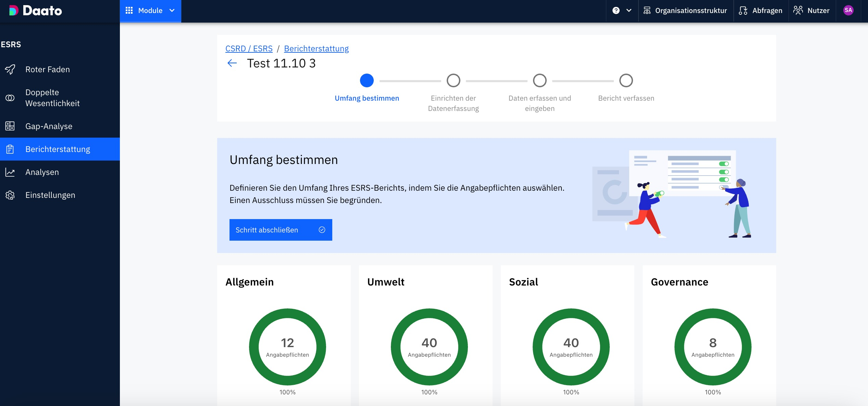Click the Einstellungen gear icon
868x406 pixels.
tap(10, 195)
